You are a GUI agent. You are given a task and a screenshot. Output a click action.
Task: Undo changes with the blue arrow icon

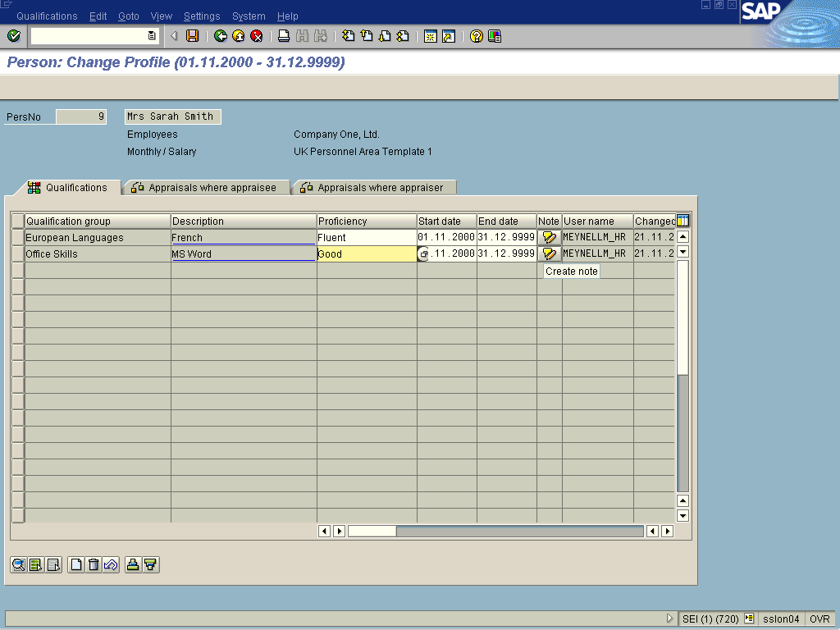click(111, 564)
